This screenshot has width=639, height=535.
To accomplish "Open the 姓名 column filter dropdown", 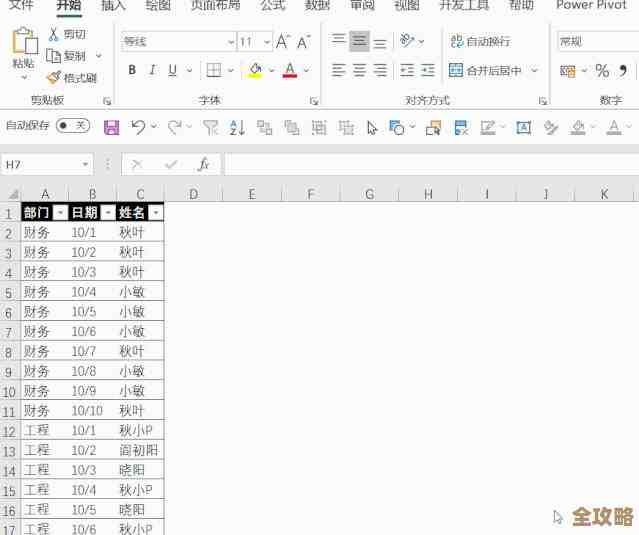I will tap(156, 213).
